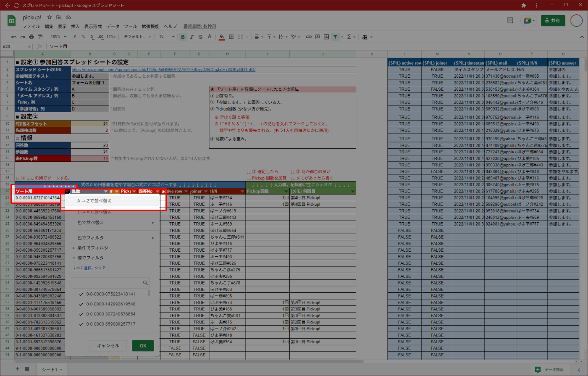
Task: Format as currency with ¥ icon
Action: (x=75, y=37)
